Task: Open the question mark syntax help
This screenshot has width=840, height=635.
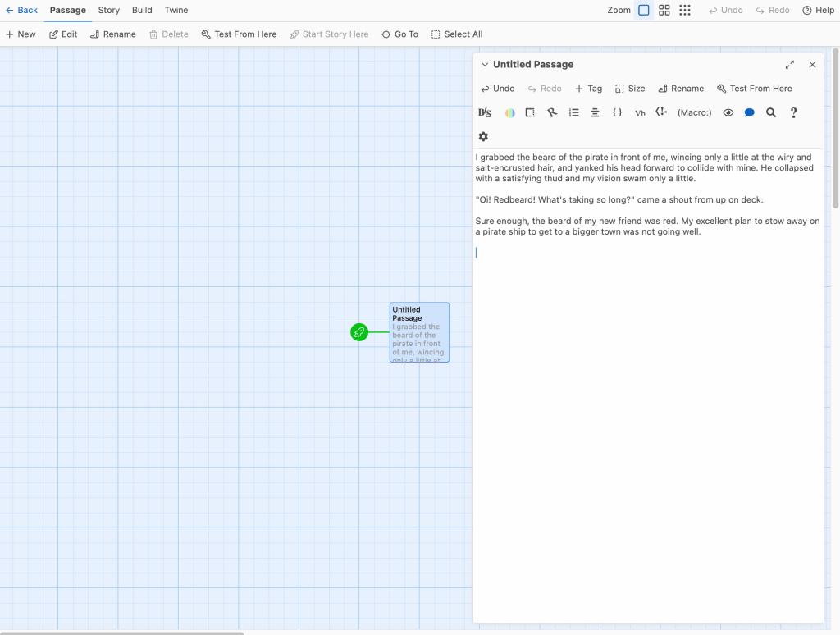Action: pyautogui.click(x=793, y=112)
